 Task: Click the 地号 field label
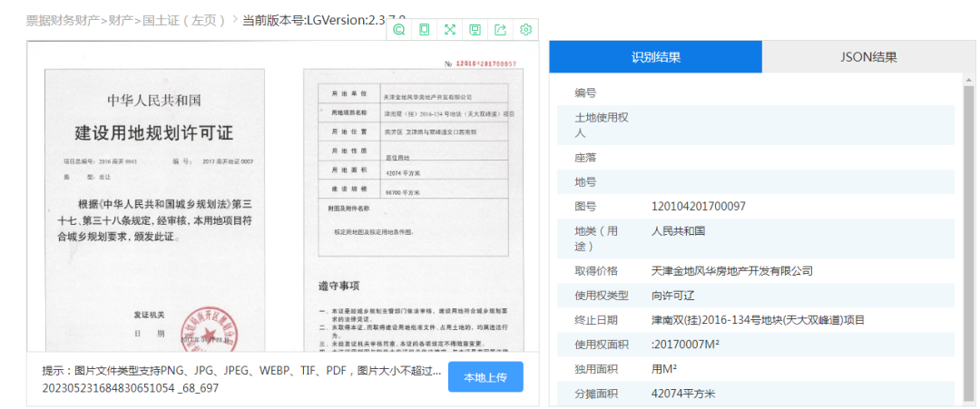[x=585, y=182]
